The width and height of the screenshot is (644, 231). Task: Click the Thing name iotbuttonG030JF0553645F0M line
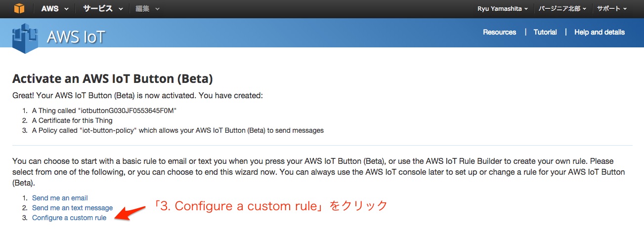104,111
